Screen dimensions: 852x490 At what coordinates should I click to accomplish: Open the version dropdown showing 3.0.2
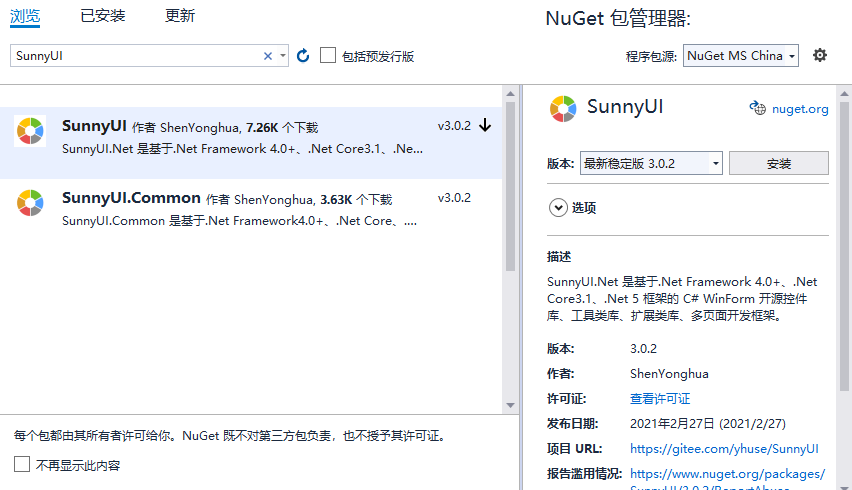tap(651, 163)
